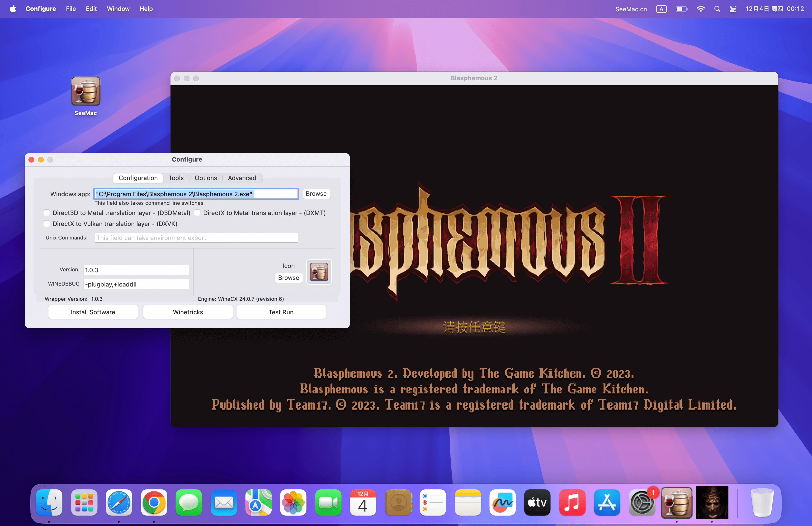Screen dimensions: 812x526
Task: Enable DXMT translation layer checkbox
Action: coord(197,213)
